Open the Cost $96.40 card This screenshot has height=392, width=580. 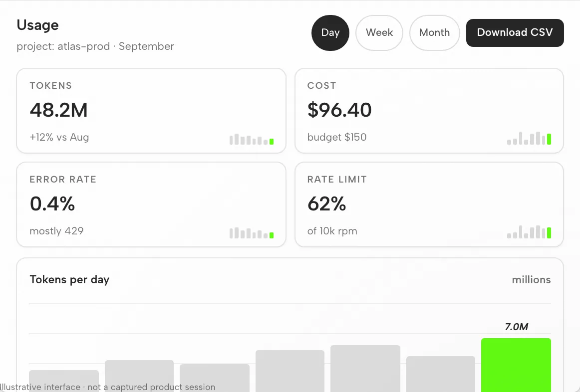click(x=429, y=111)
